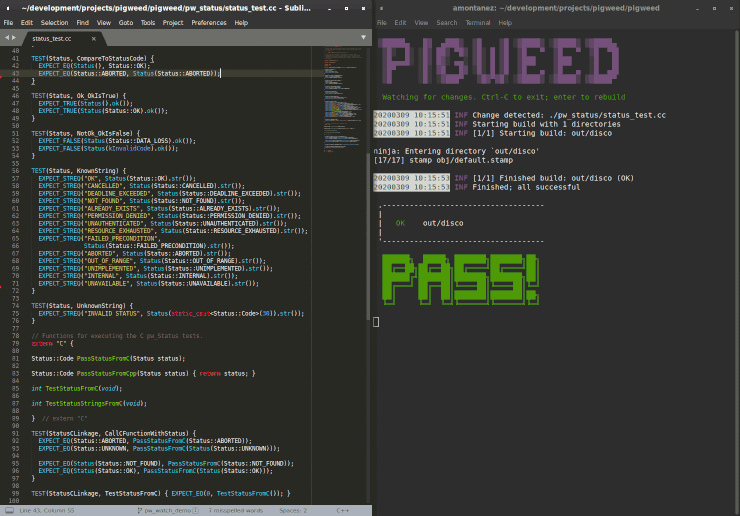This screenshot has height=516, width=740.
Task: Click 'int TestStatusStringsFromC(void);' declaration
Action: pos(89,404)
